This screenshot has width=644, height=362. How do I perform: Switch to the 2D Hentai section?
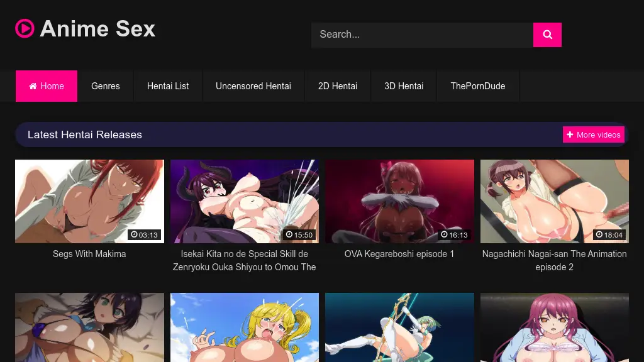tap(337, 86)
